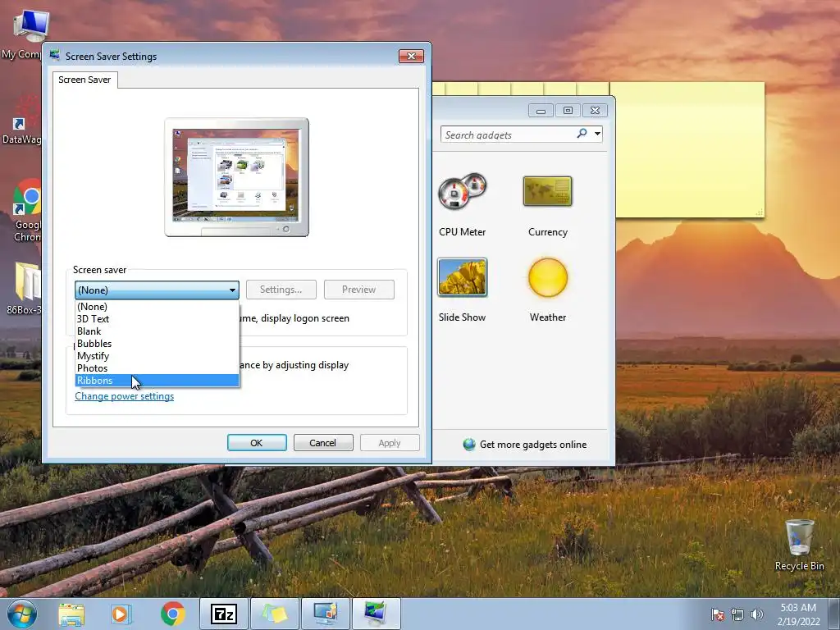Select the Weather gadget icon
The image size is (840, 630).
point(547,277)
